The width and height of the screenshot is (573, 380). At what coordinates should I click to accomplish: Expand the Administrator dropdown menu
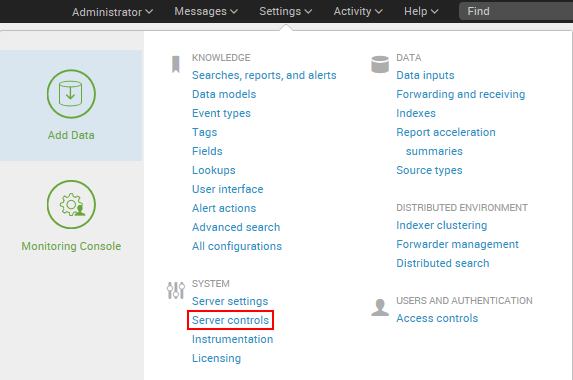112,12
